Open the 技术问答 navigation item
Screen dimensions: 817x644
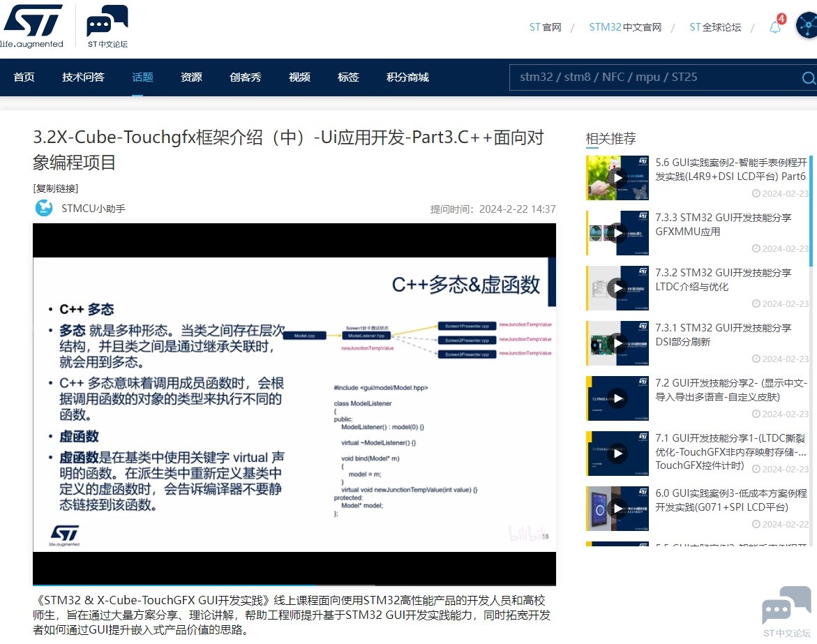pos(83,77)
